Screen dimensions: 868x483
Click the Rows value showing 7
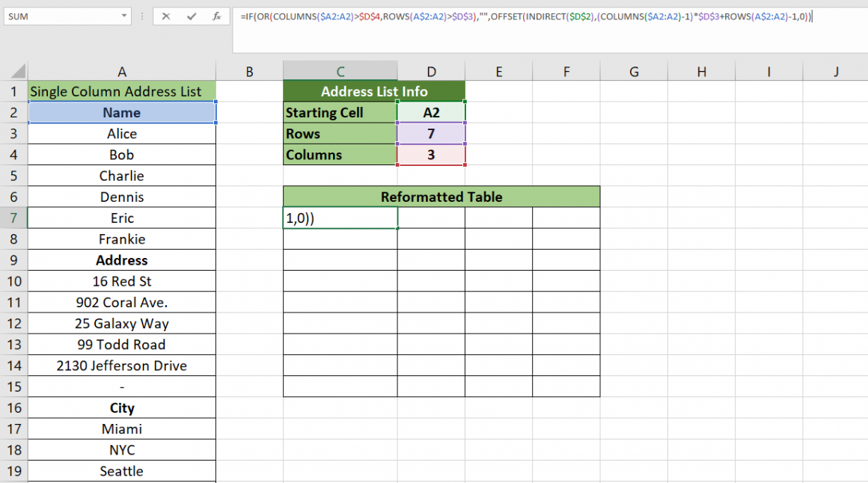431,133
